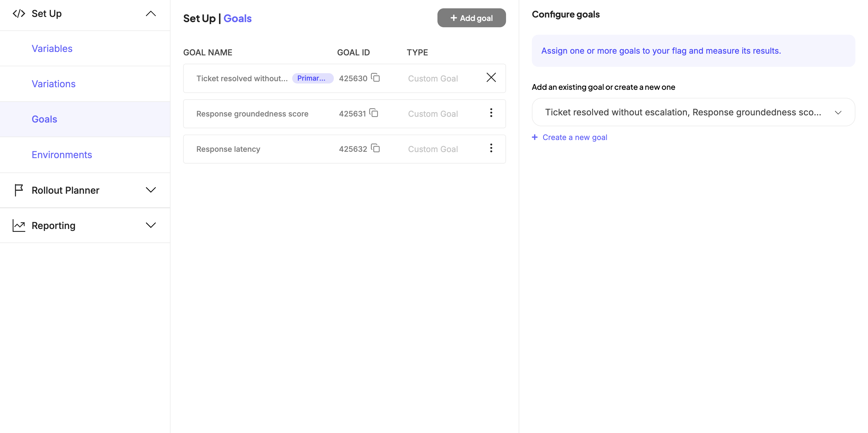
Task: Click the Set Up code icon
Action: pyautogui.click(x=19, y=13)
